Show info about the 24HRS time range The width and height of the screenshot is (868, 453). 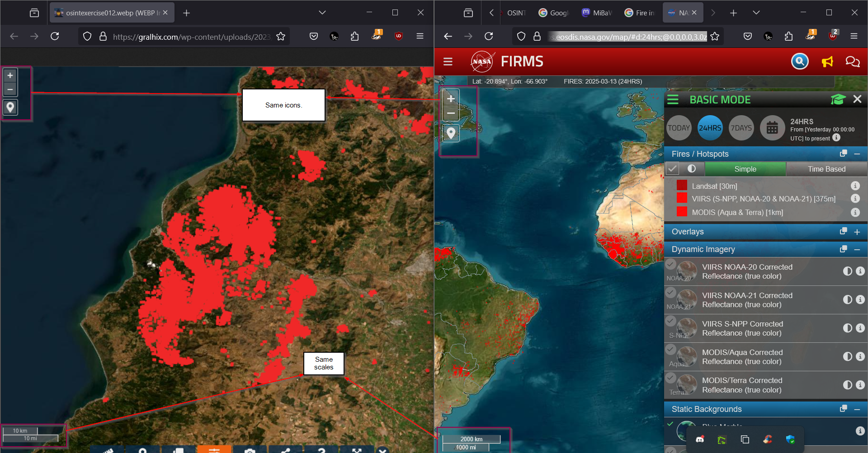[x=836, y=138]
